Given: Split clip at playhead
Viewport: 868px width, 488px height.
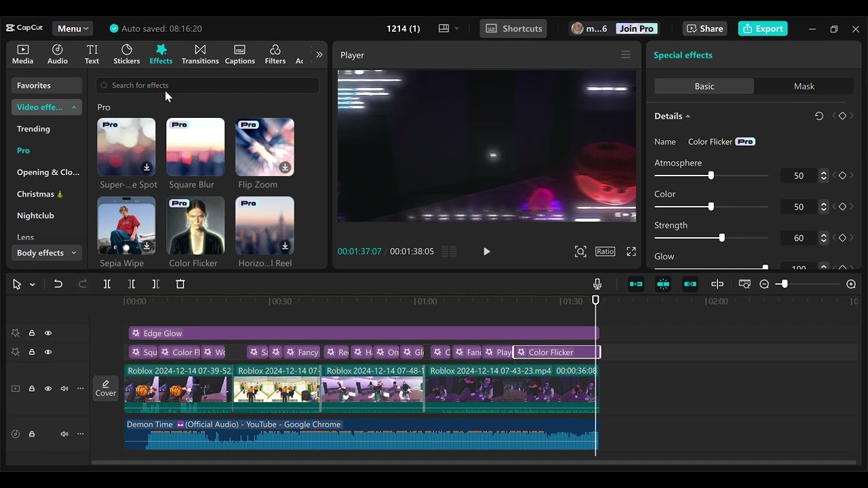Looking at the screenshot, I should click(107, 284).
